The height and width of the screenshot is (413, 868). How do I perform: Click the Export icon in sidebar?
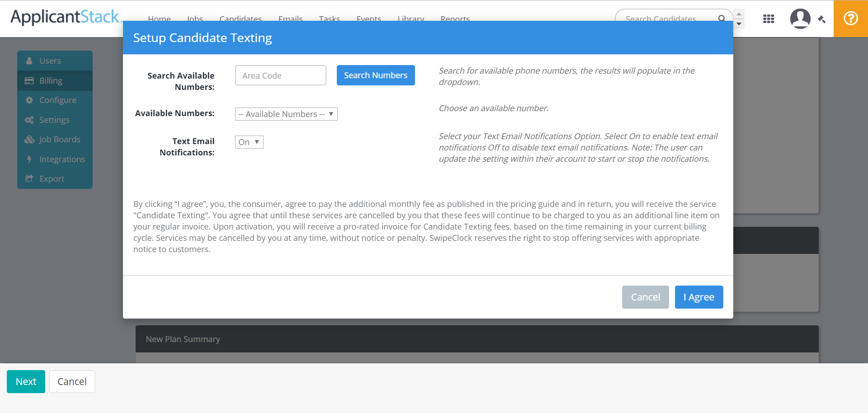click(x=29, y=179)
